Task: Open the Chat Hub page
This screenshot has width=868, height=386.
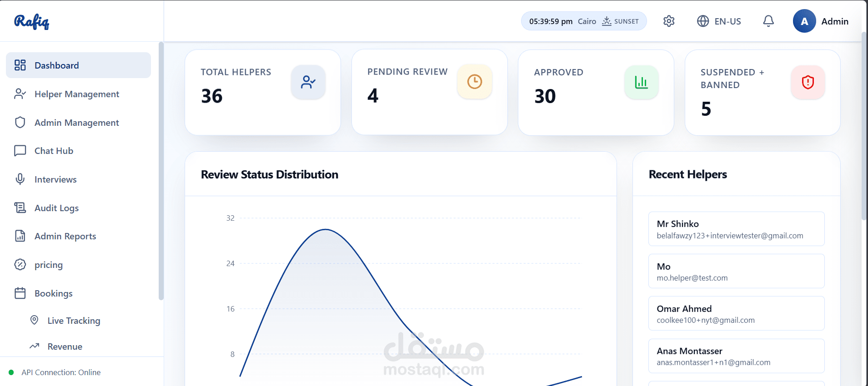Action: tap(78, 151)
